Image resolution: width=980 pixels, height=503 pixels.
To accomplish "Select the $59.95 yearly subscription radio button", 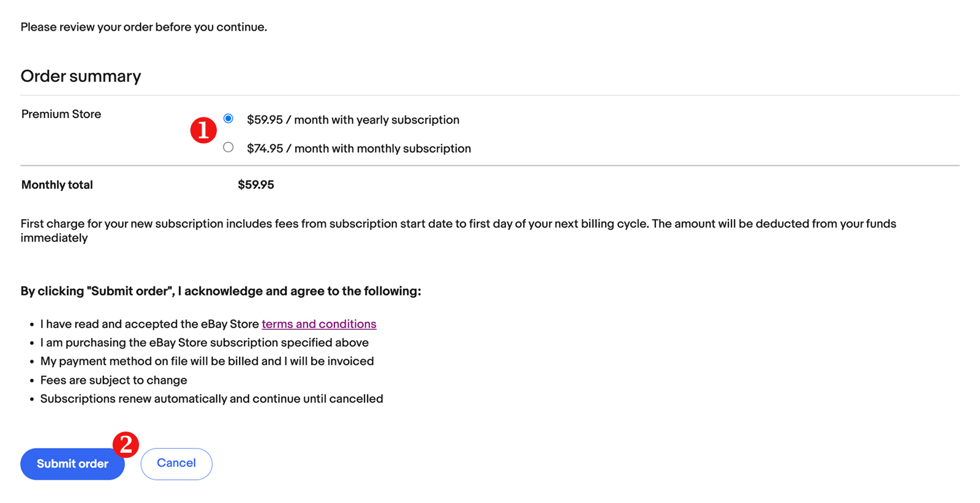I will pos(228,119).
